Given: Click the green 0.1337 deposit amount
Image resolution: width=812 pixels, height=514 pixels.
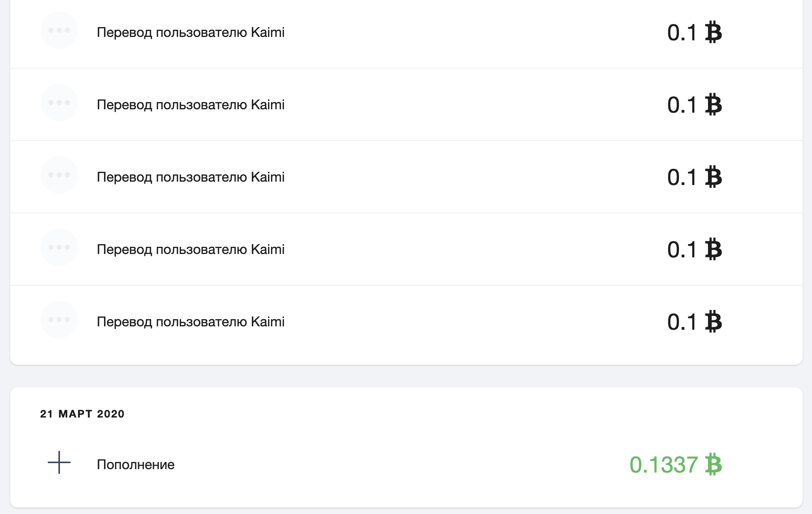Looking at the screenshot, I should point(663,465).
